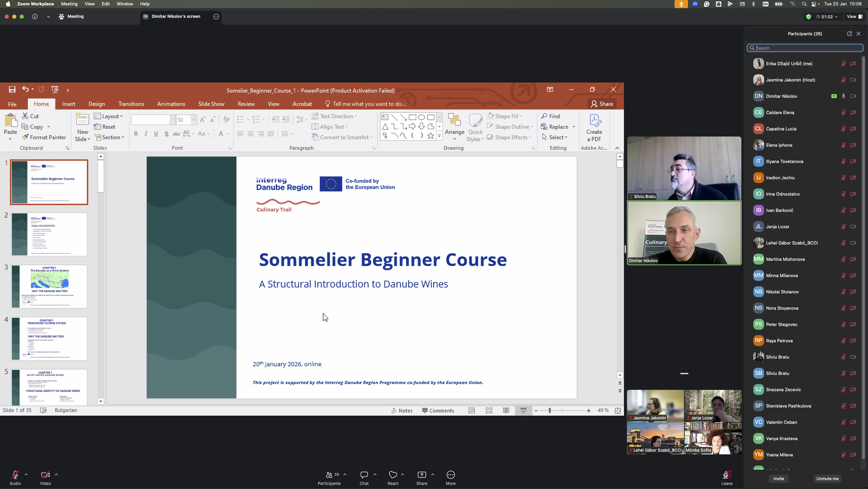Open the meeting information icon
This screenshot has width=868, height=489.
(x=35, y=16)
